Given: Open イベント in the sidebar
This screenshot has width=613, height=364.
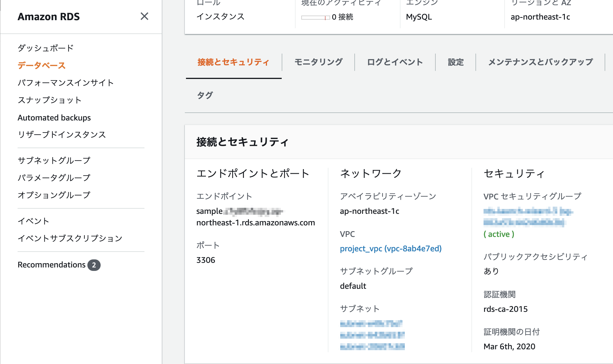Looking at the screenshot, I should coord(33,221).
